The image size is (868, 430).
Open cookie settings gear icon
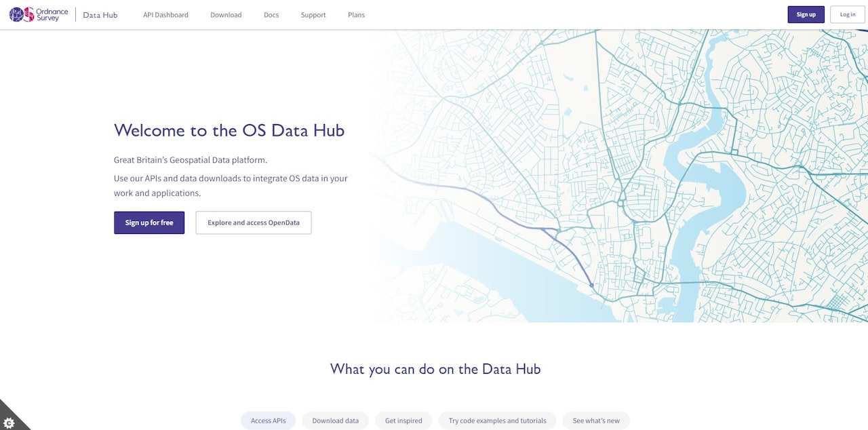(x=9, y=422)
